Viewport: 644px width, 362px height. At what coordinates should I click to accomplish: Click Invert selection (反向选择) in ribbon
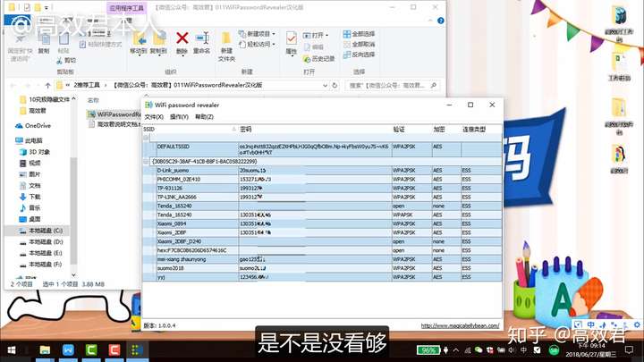(x=359, y=55)
